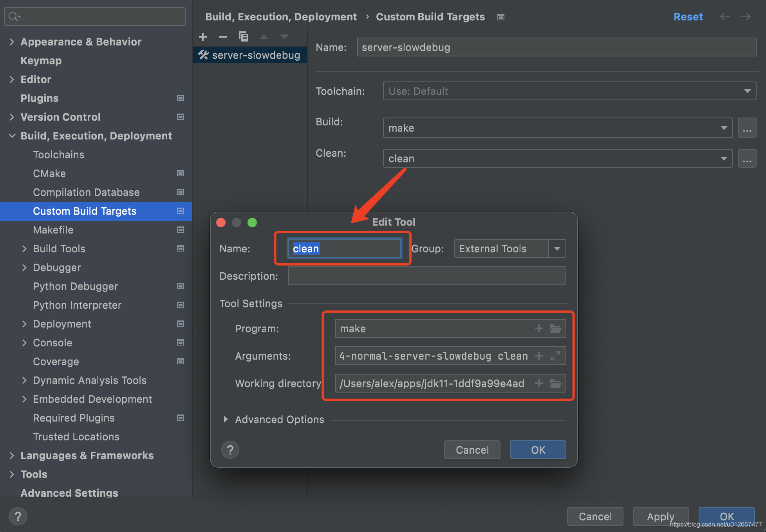
Task: Open the Group External Tools dropdown
Action: point(557,249)
